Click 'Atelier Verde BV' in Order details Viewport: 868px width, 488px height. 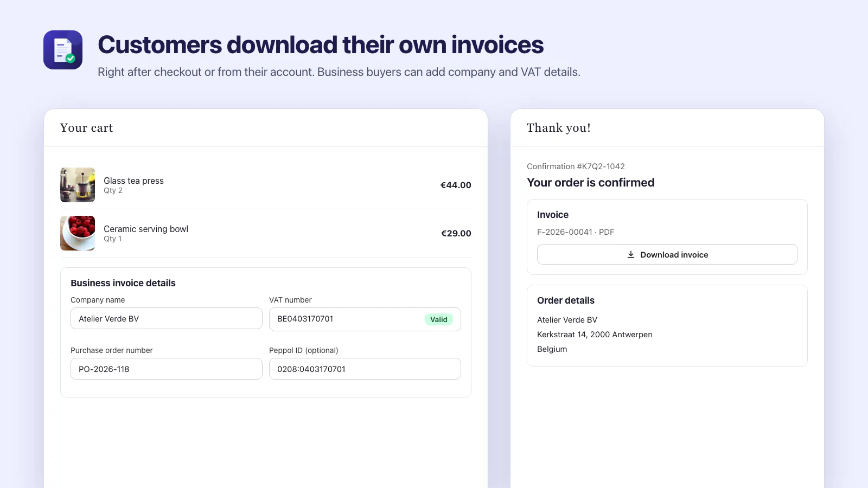click(x=567, y=320)
